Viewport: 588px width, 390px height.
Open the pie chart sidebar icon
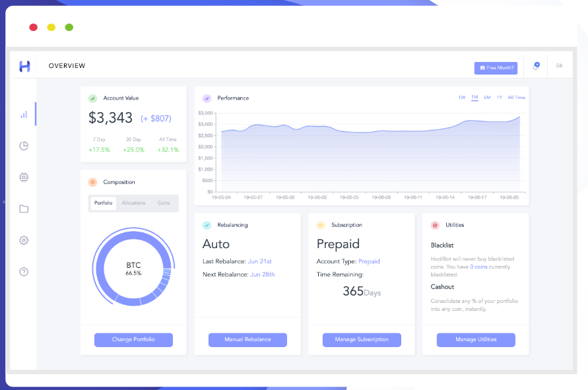coord(24,146)
